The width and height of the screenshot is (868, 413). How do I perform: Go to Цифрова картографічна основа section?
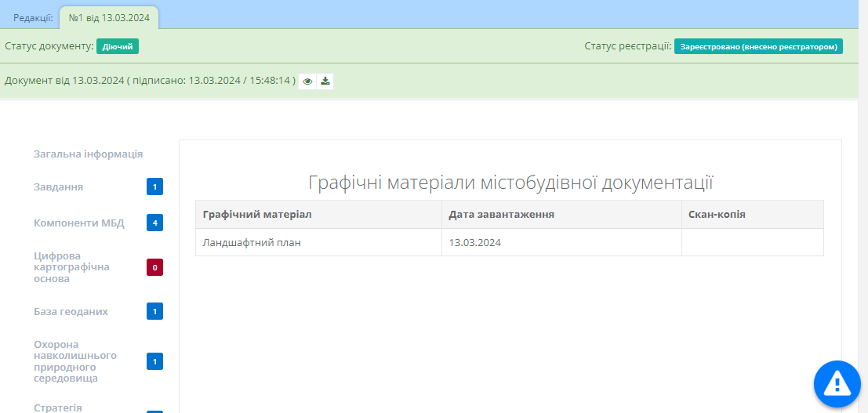71,267
